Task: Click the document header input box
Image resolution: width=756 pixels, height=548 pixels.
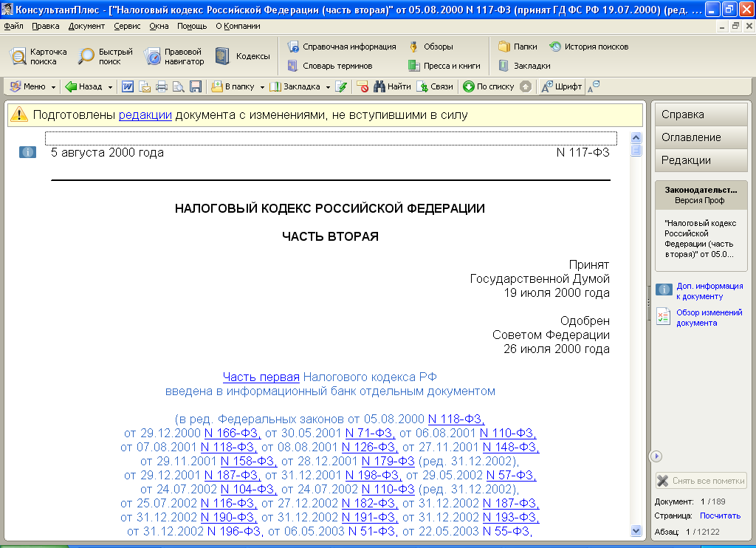Action: coord(331,138)
